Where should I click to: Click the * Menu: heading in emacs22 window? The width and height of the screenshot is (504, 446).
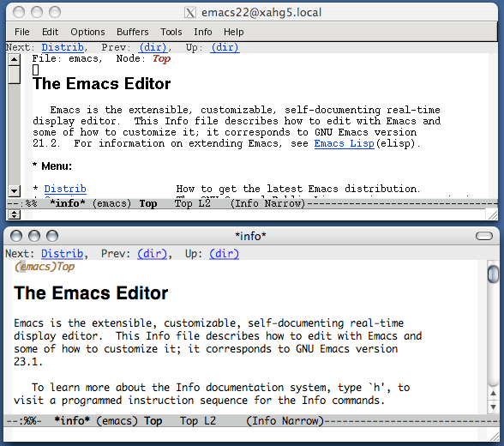tap(52, 166)
